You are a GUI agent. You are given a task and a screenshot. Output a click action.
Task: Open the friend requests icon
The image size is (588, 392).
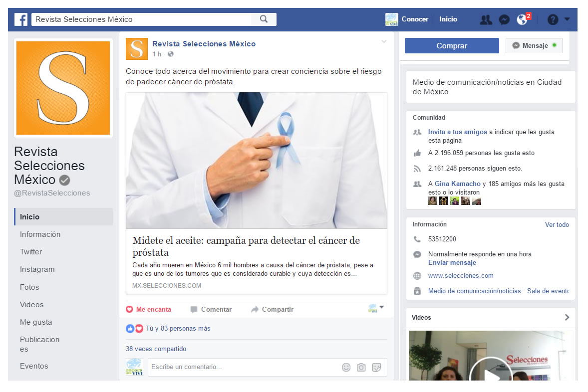(x=485, y=19)
